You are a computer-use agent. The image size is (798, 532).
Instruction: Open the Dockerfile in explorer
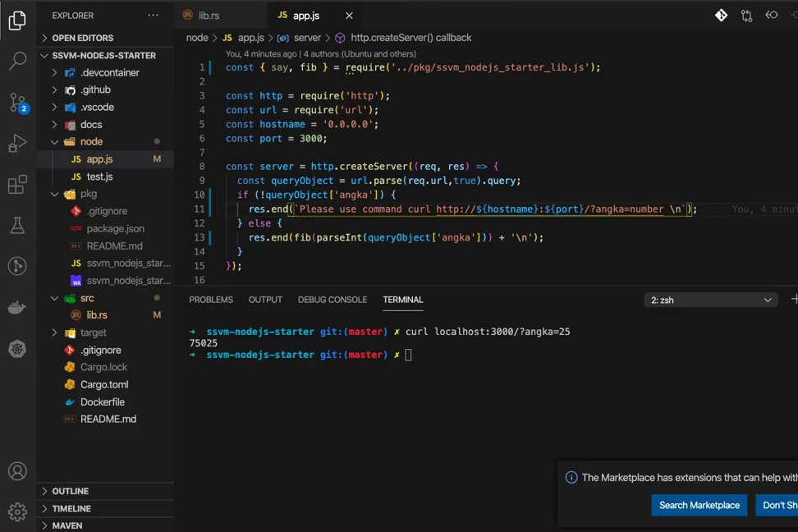[x=106, y=401]
